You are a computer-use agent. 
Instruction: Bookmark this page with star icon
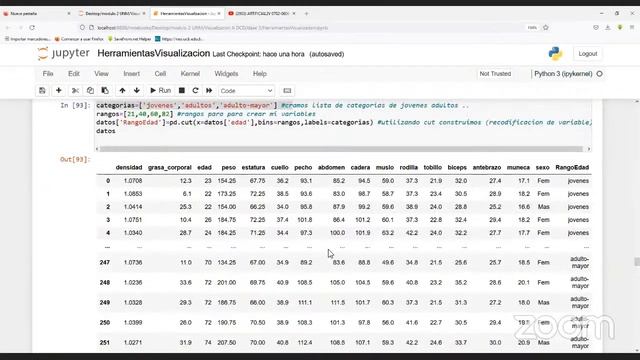tap(546, 28)
